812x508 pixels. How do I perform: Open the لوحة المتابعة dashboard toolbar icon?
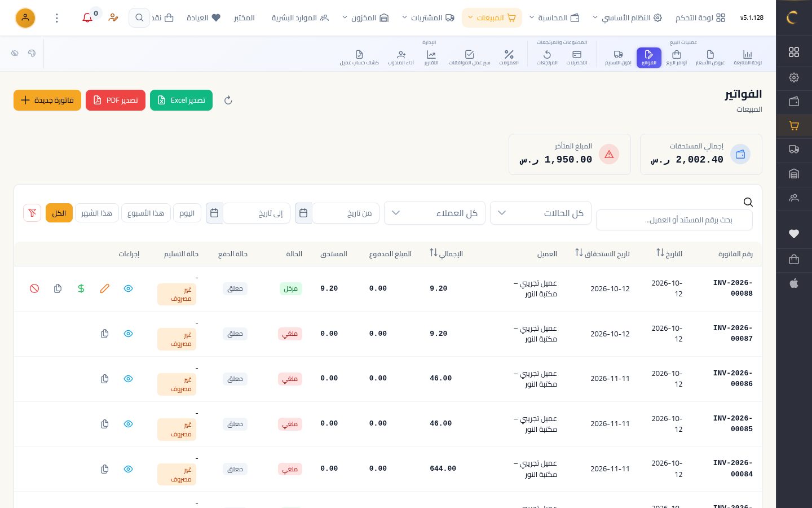(747, 57)
